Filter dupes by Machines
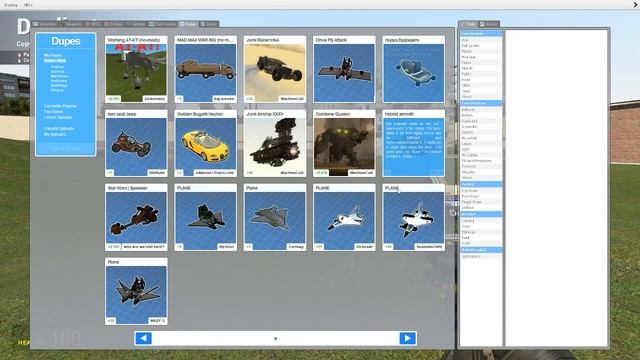Screen dimensions: 640x360 pyautogui.click(x=60, y=76)
